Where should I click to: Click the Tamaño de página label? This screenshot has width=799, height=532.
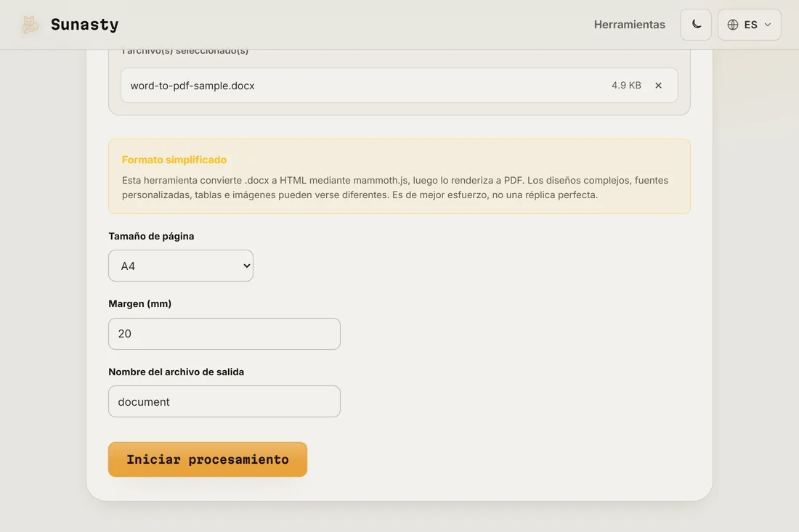coord(151,236)
